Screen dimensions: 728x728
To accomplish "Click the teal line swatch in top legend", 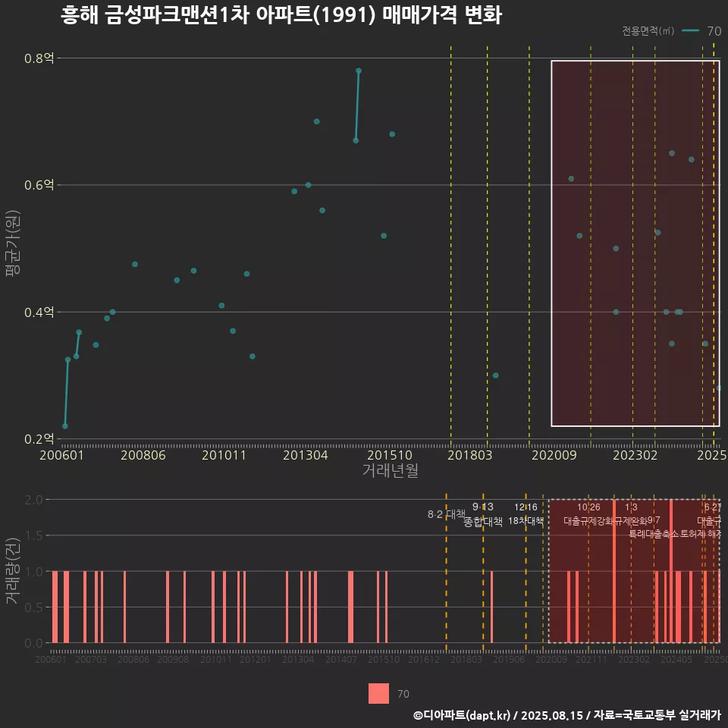I will pyautogui.click(x=690, y=30).
